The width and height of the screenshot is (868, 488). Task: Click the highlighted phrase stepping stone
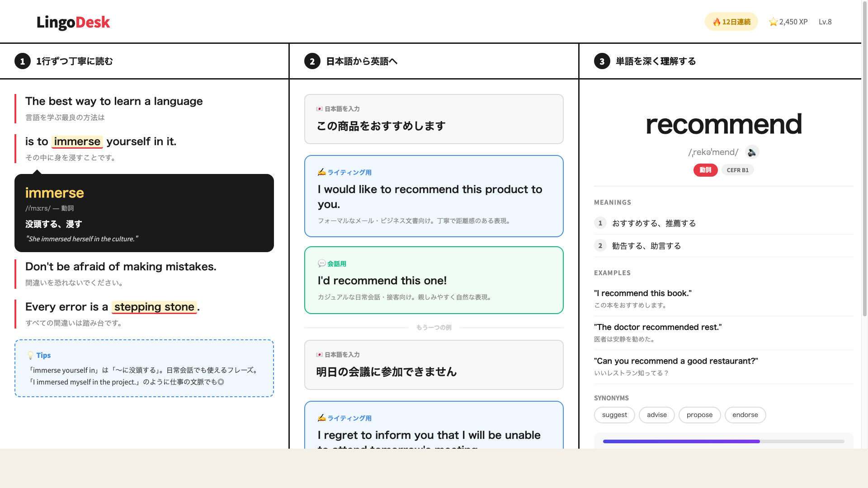pyautogui.click(x=154, y=307)
